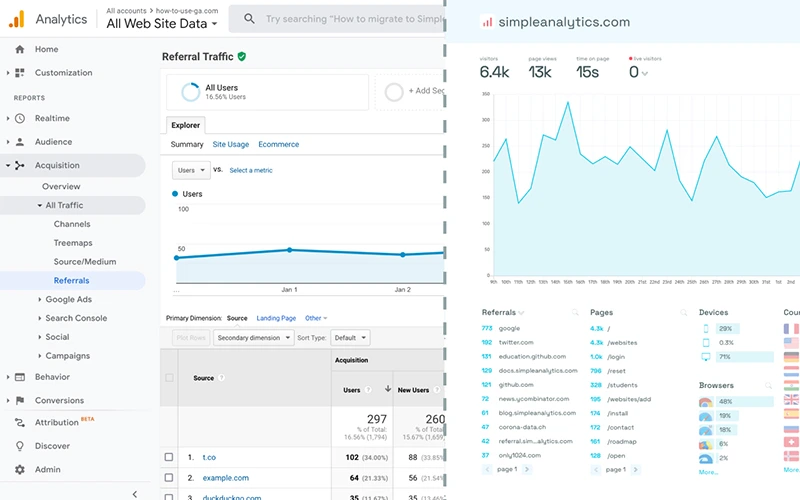The width and height of the screenshot is (800, 500).
Task: Click the Conversions flag icon
Action: point(19,401)
